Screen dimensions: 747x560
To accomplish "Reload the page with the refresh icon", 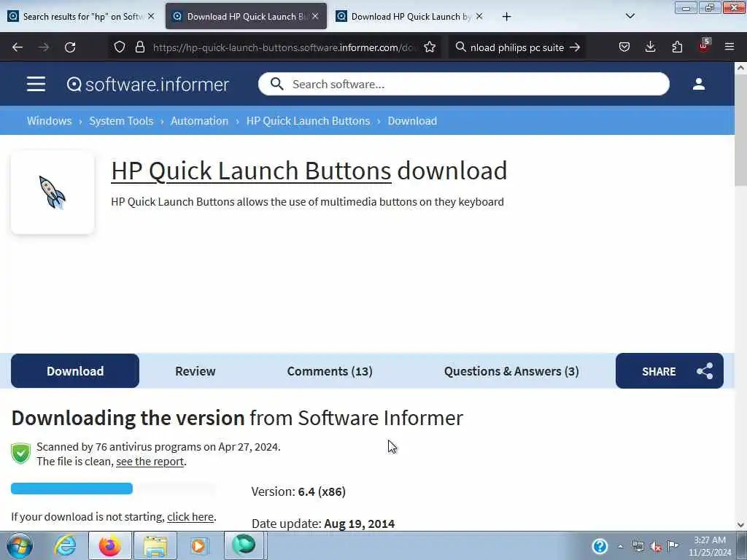I will pos(70,47).
